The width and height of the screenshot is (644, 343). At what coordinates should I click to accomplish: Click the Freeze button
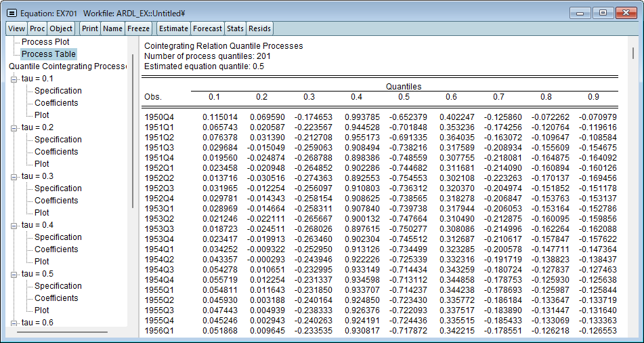[x=139, y=28]
